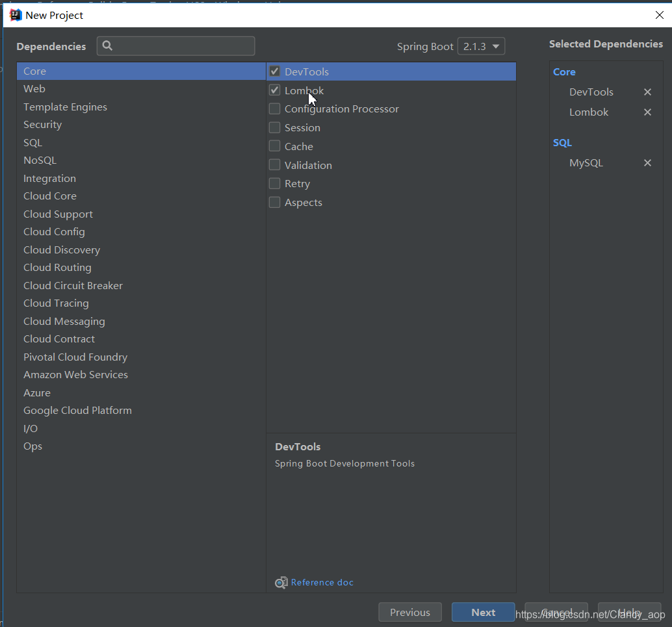Remove MySQL from selected dependencies
Viewport: 672px width, 627px height.
647,163
